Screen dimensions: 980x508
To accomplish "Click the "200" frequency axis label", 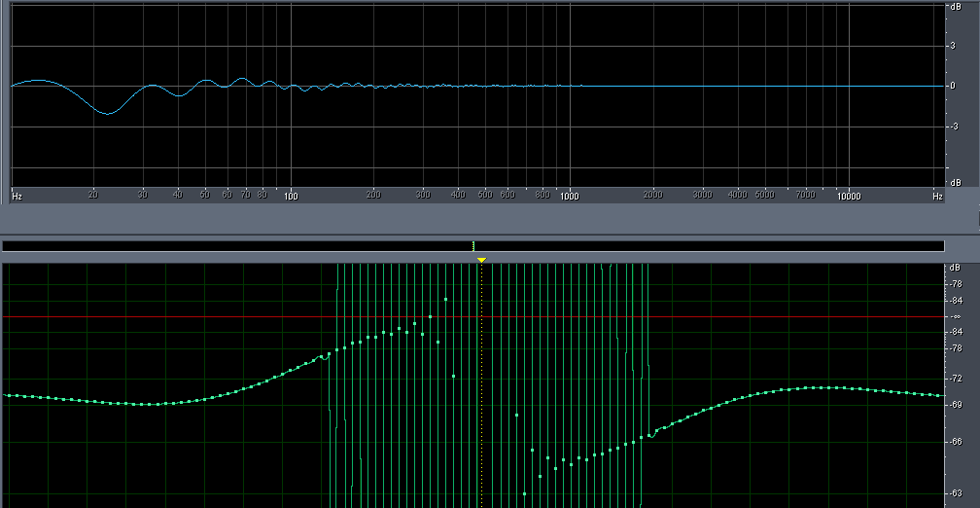I will point(373,195).
